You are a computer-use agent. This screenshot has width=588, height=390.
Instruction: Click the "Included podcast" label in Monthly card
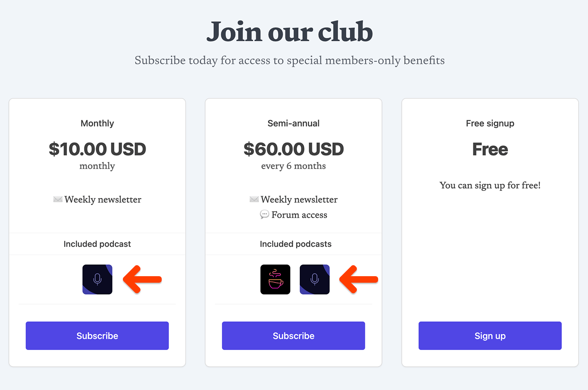(97, 244)
